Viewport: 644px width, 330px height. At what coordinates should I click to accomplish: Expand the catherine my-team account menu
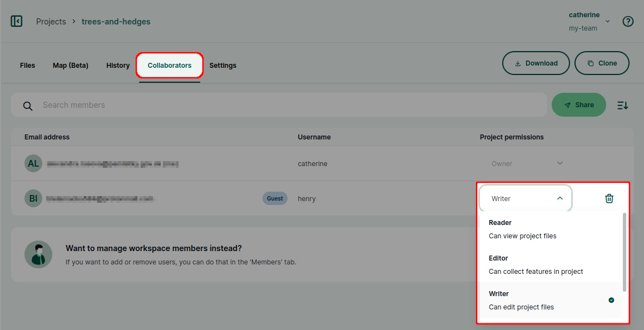pos(589,21)
